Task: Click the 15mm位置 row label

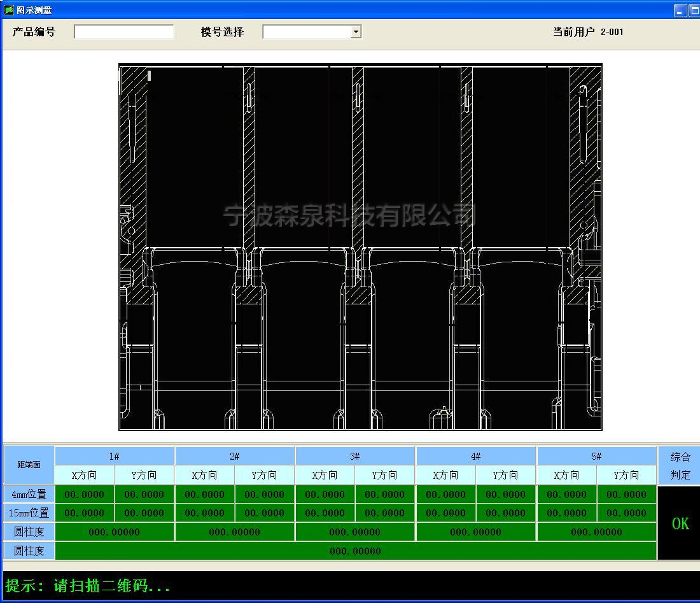Action: (29, 513)
